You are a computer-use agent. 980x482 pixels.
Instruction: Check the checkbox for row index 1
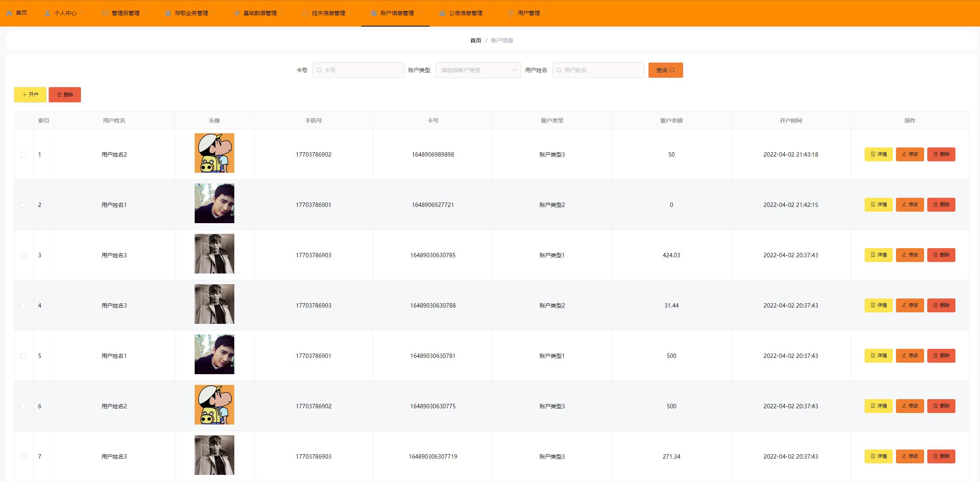(23, 155)
